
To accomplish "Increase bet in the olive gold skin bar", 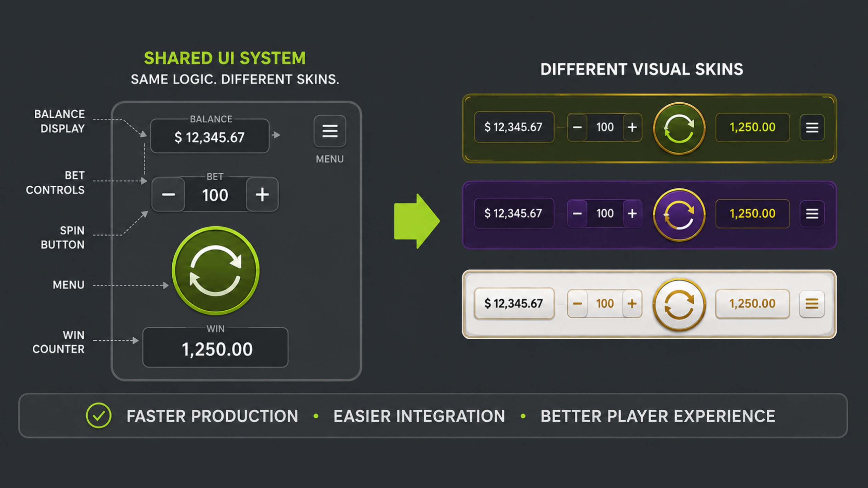I will 632,127.
